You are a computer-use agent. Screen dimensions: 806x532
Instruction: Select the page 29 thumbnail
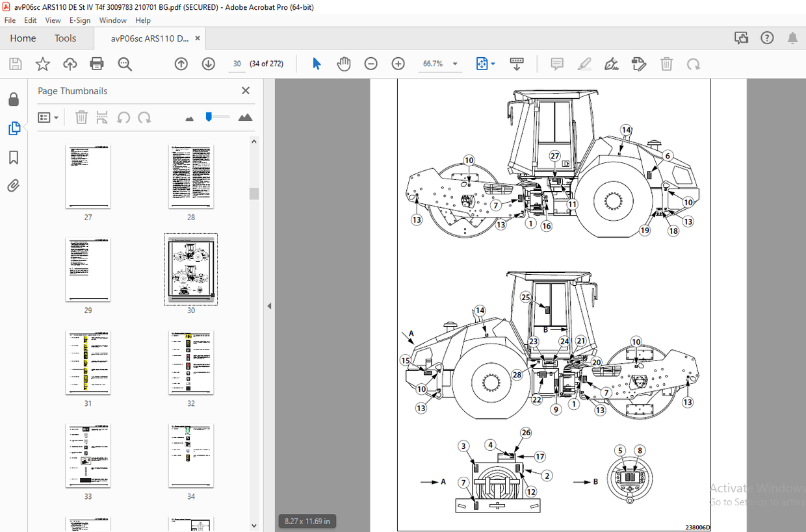click(x=88, y=269)
